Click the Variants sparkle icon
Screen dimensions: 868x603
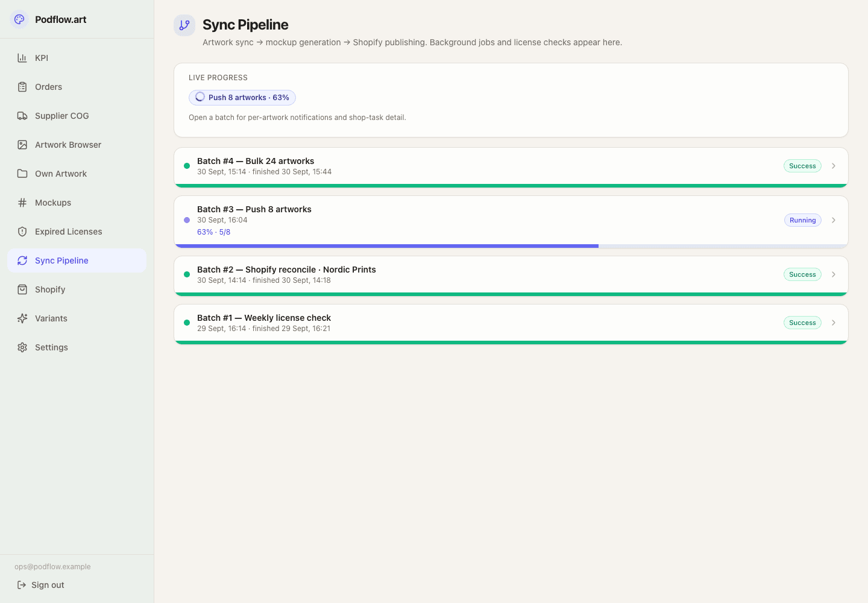[x=22, y=318]
